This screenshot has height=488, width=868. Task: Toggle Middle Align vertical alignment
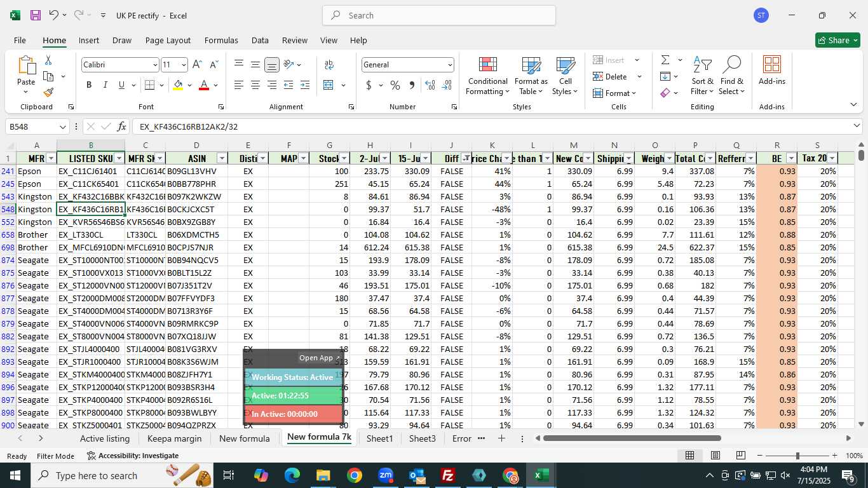255,65
